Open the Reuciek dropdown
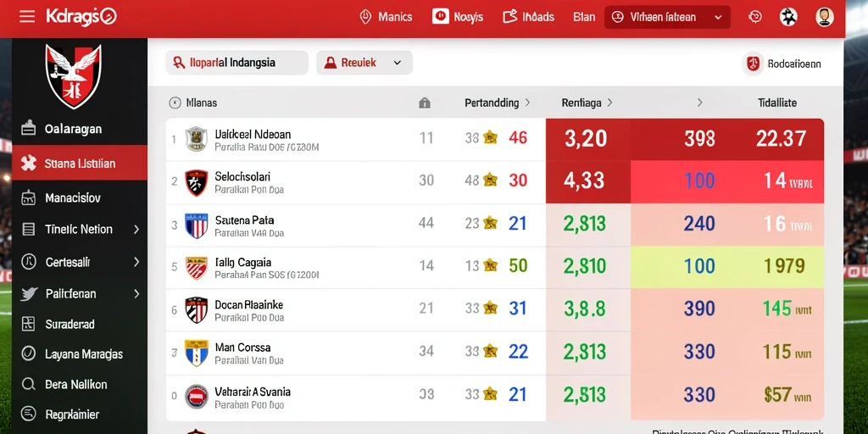The width and height of the screenshot is (868, 434). coord(364,63)
